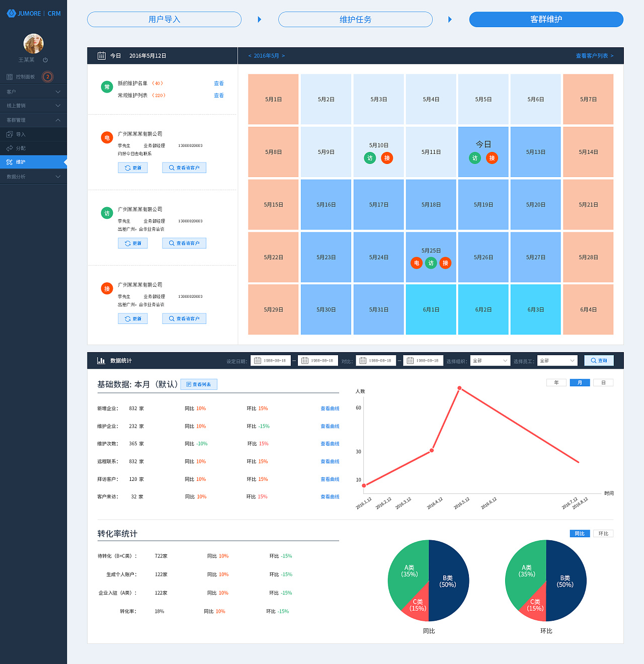Go to previous month with the < arrow
The width and height of the screenshot is (644, 664).
coord(250,56)
